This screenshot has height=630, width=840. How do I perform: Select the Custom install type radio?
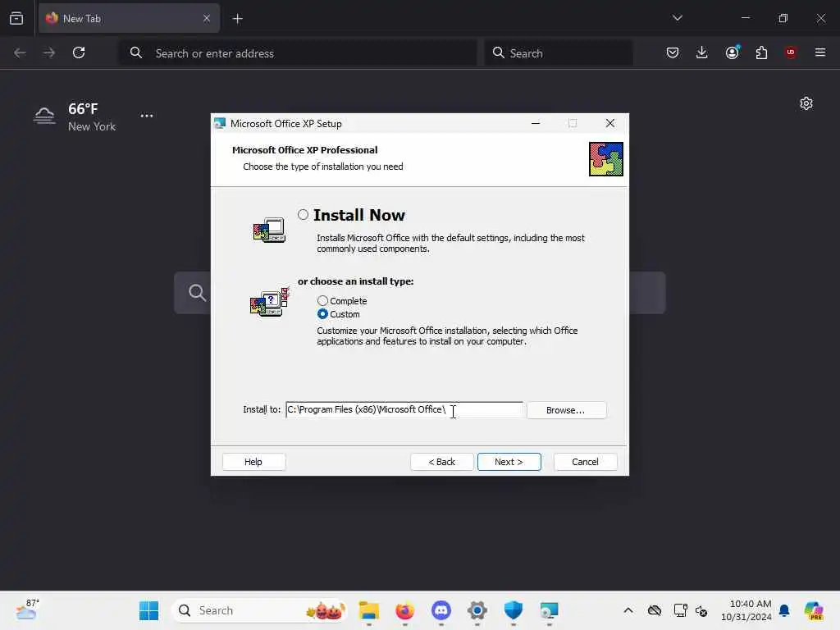click(322, 314)
